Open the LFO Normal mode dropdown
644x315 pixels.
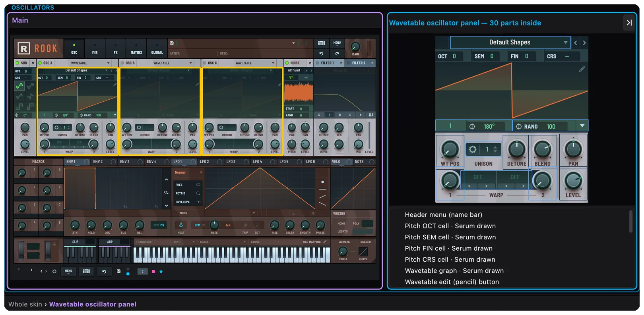[188, 172]
